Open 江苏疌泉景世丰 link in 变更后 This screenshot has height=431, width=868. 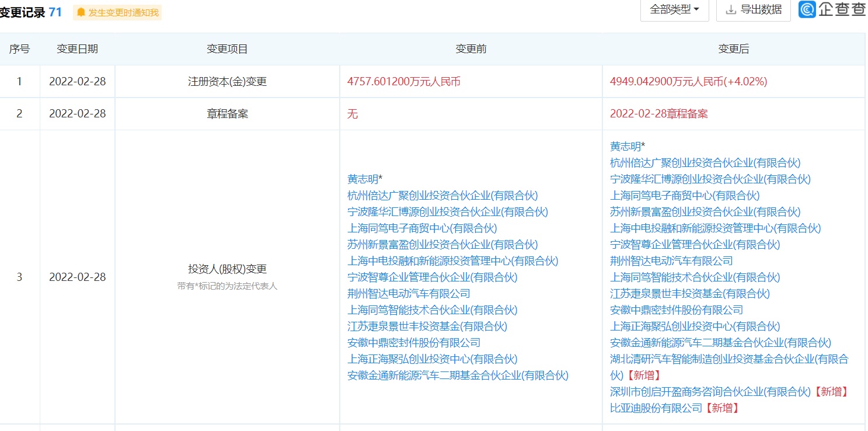[690, 294]
